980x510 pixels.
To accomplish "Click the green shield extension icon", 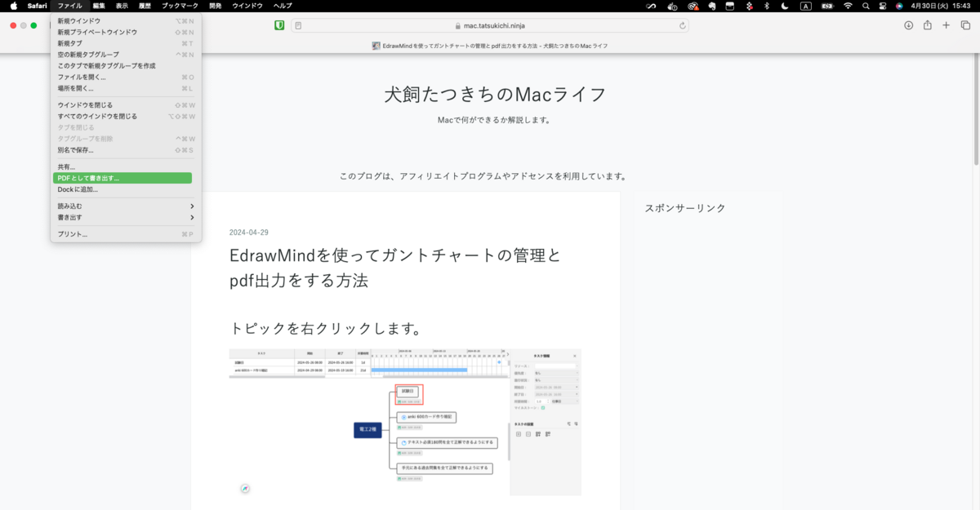I will pyautogui.click(x=279, y=25).
